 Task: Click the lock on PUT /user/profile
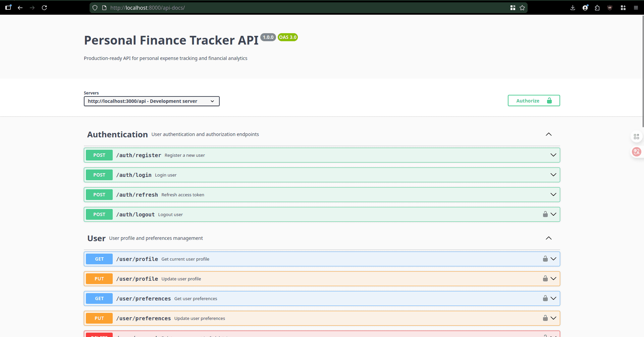pyautogui.click(x=545, y=278)
